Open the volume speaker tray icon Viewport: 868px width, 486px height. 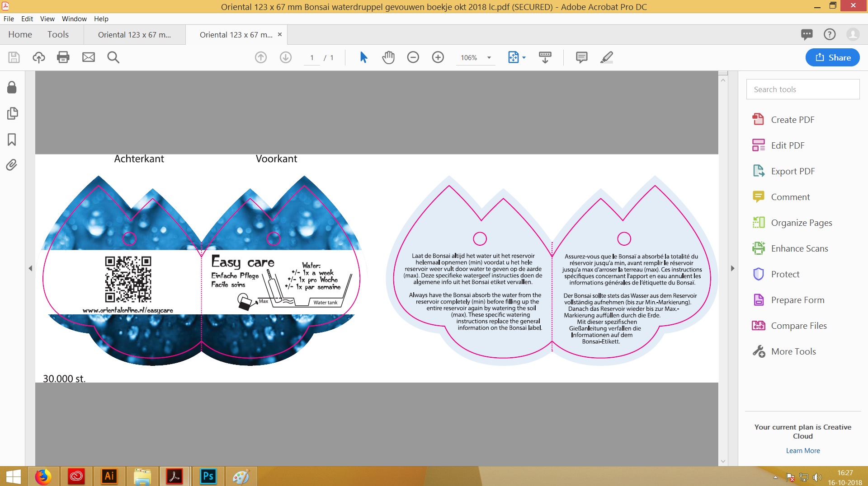point(817,477)
